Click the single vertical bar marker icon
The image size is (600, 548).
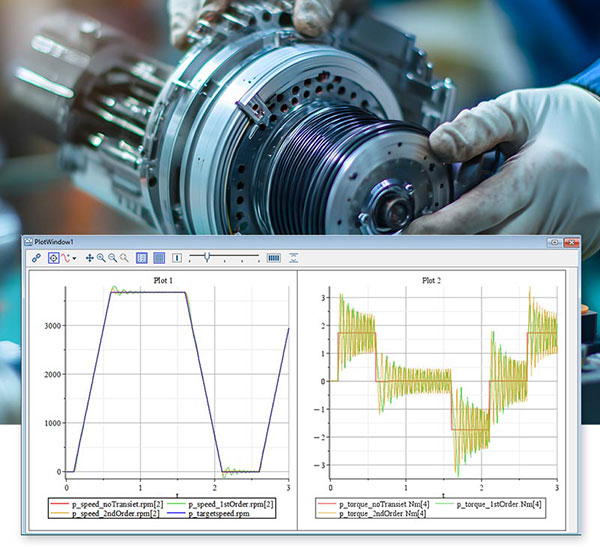[x=177, y=258]
